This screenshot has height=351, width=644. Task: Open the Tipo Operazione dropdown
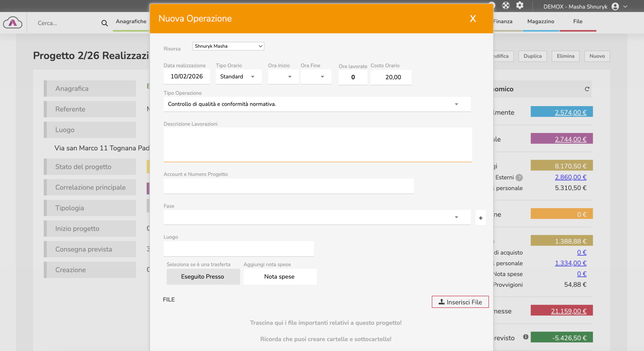pos(317,104)
